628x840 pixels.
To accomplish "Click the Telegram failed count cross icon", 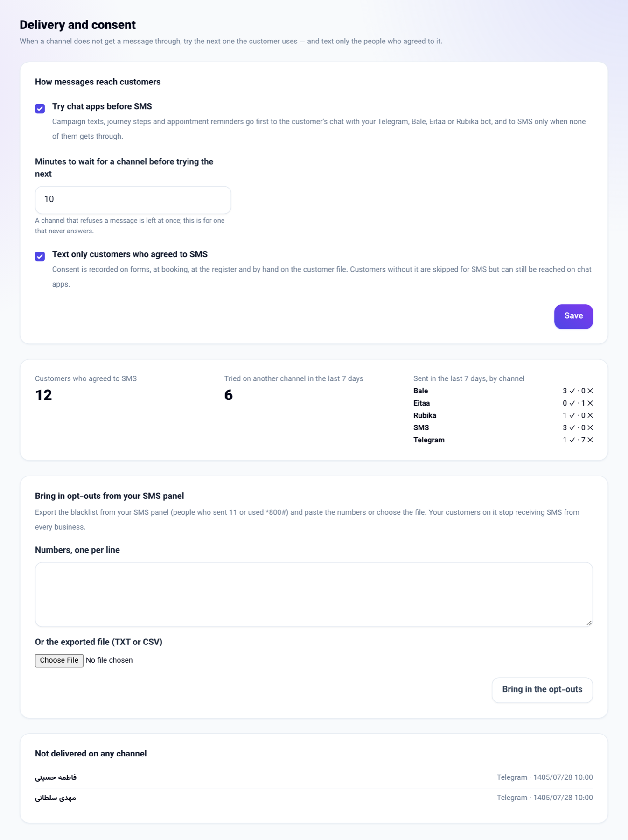I will pos(590,440).
